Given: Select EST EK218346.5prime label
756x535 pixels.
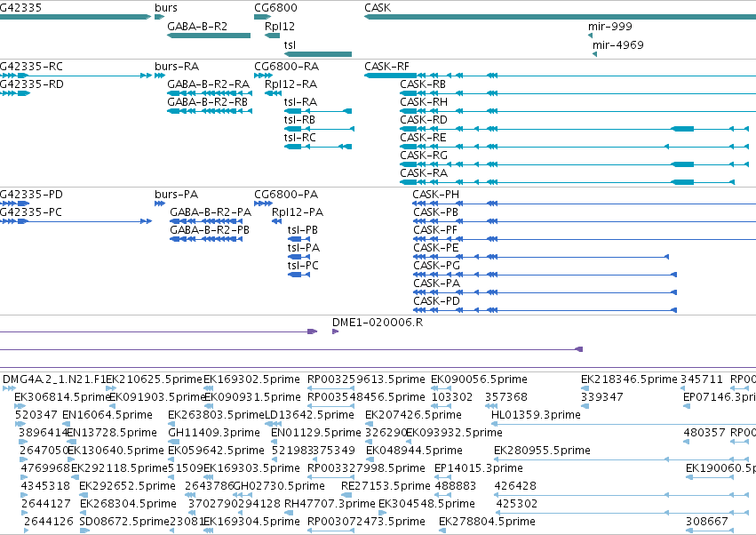Looking at the screenshot, I should pyautogui.click(x=629, y=379).
